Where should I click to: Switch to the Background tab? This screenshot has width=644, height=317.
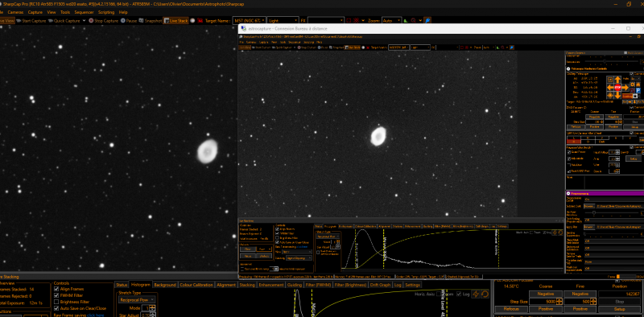pyautogui.click(x=165, y=285)
